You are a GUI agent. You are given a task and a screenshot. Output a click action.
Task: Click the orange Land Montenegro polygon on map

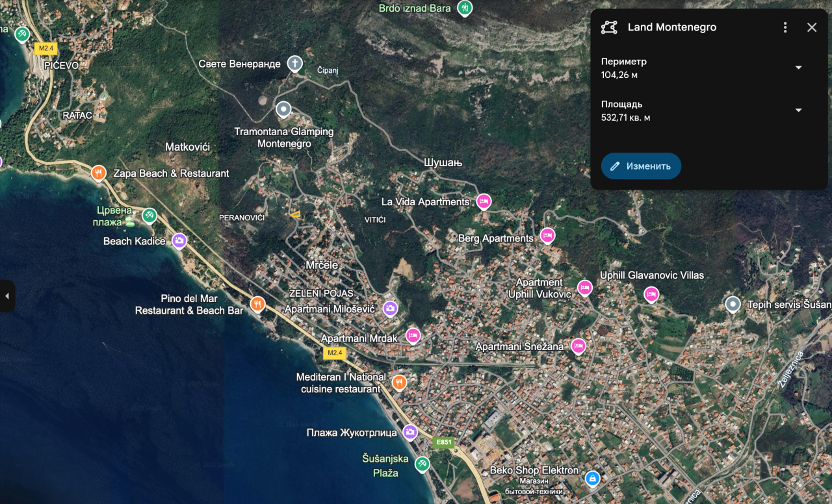click(x=296, y=214)
